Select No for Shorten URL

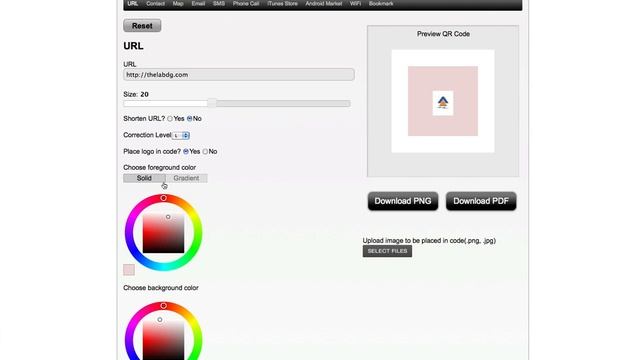[x=189, y=119]
